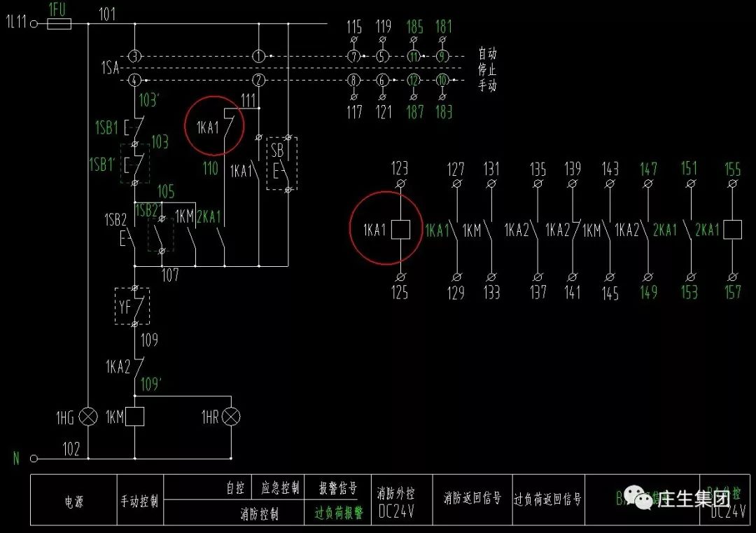756x533 pixels.
Task: Click terminal number 123
Action: tap(400, 168)
